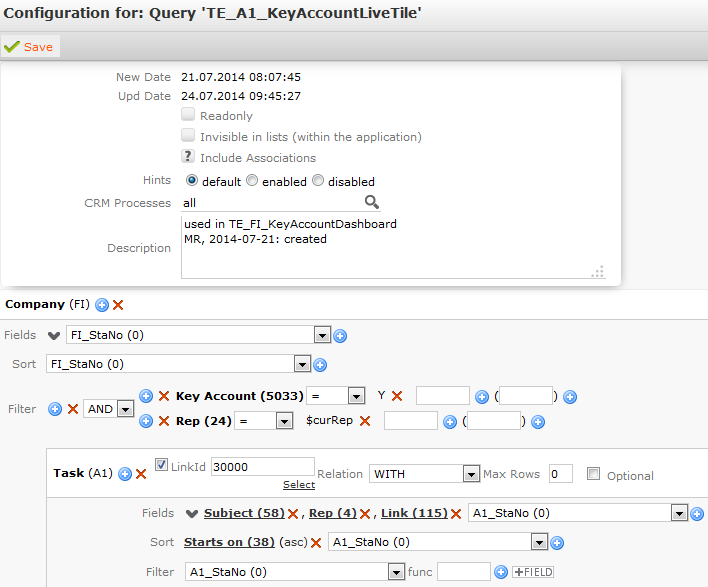Expand the Company Sort FI_StaNo dropdown
708x587 pixels.
tap(302, 364)
